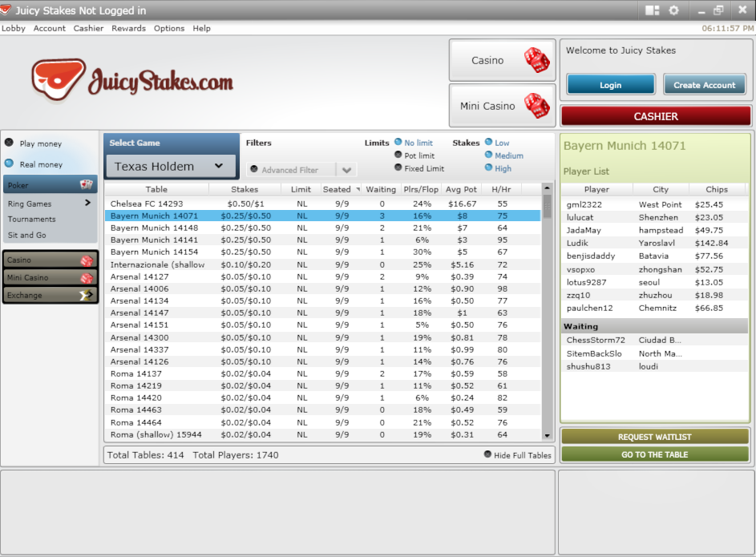Click the dice icon in sidebar Casino item
Screen dimensions: 756x557
pos(87,260)
